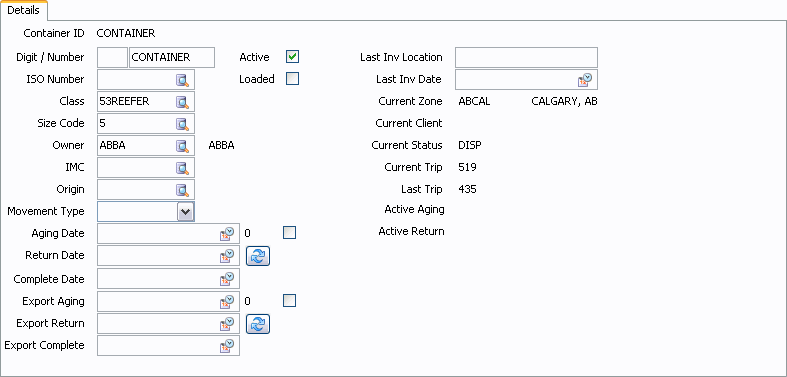Click the Last Inv Location input field
Viewport: 787px width, 377px height.
coord(527,57)
